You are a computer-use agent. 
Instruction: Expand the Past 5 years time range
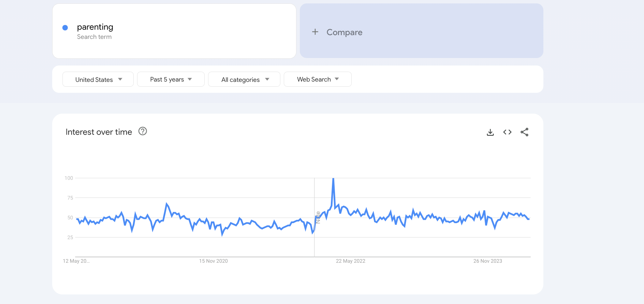coord(171,79)
